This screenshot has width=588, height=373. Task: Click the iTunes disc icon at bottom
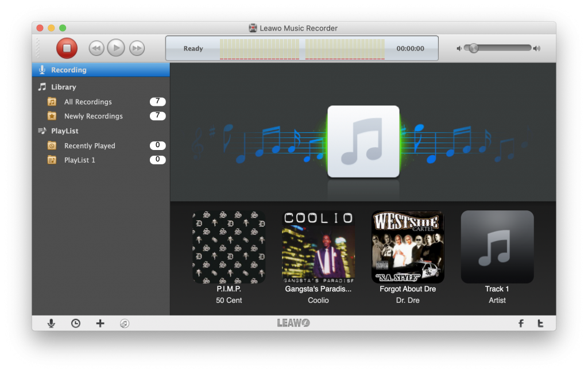[x=125, y=324]
